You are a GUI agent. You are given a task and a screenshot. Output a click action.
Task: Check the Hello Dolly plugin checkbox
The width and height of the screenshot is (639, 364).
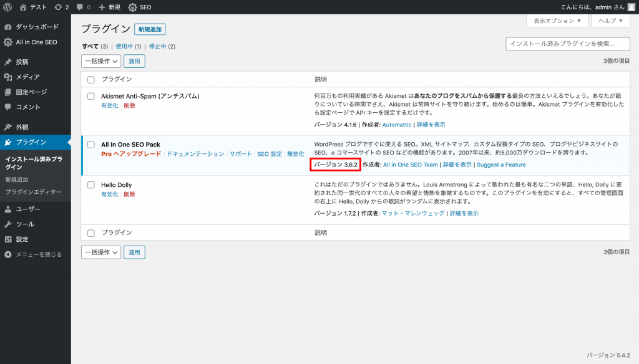(91, 185)
